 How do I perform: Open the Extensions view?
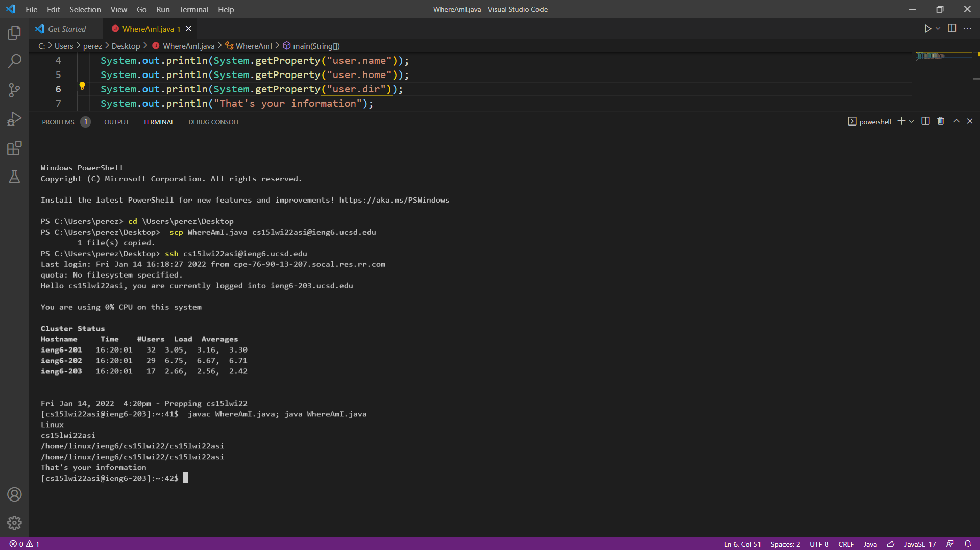pyautogui.click(x=14, y=148)
